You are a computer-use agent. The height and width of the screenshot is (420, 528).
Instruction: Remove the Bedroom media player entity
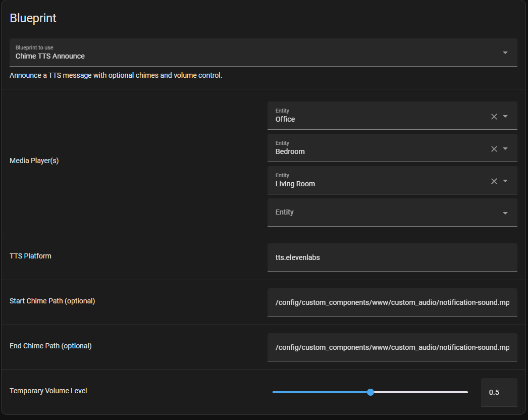pos(494,149)
